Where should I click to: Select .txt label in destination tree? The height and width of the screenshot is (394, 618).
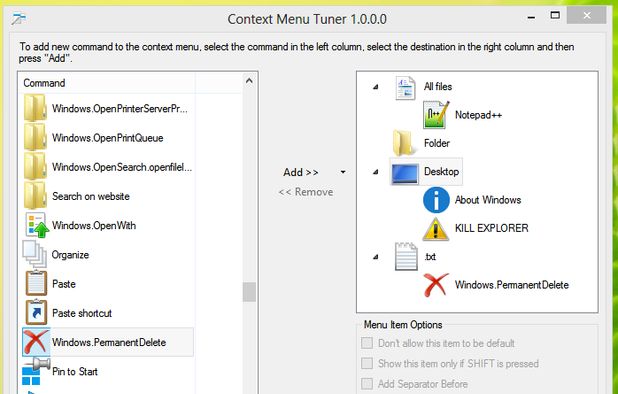pos(430,257)
